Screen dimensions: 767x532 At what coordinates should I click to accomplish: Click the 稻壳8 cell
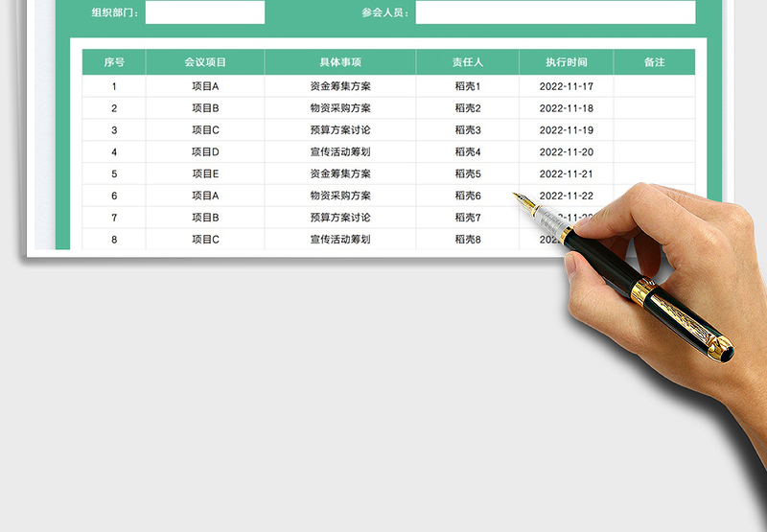(468, 239)
